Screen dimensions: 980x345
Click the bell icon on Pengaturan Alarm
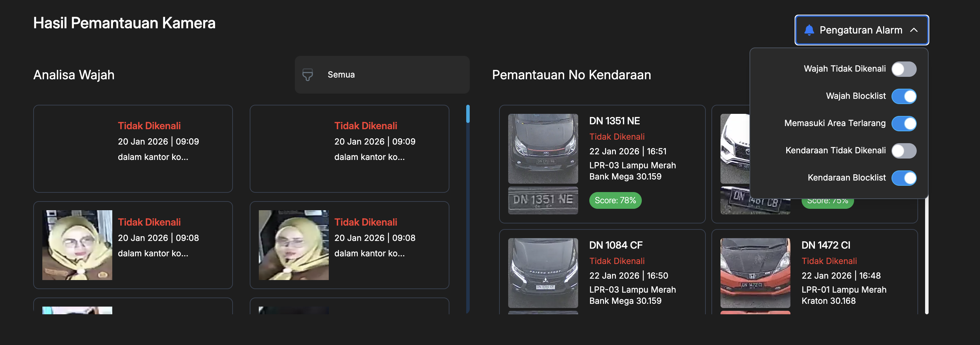pyautogui.click(x=809, y=30)
